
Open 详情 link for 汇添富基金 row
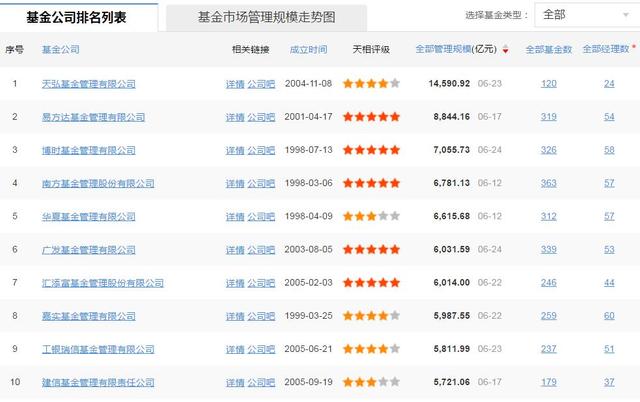[x=235, y=282]
